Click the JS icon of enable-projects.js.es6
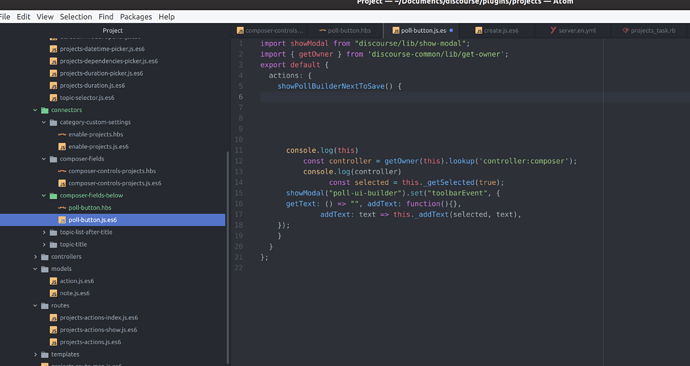Viewport: 690px width, 366px height. 62,146
